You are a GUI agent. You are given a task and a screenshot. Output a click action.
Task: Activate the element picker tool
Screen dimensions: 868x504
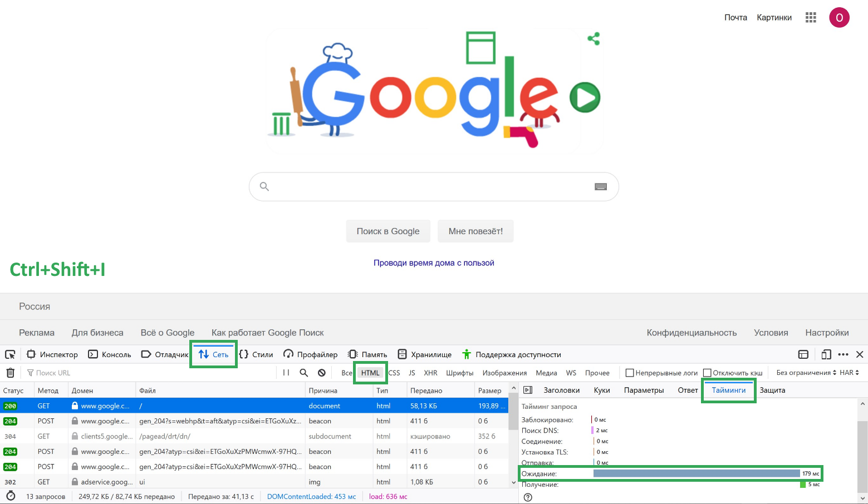coord(10,354)
